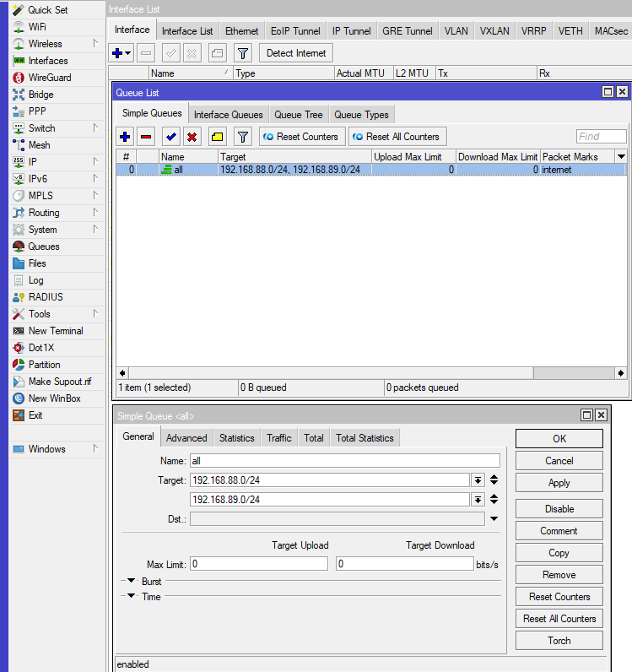Open New Terminal from the sidebar
Viewport: 632px width, 672px height.
55,331
